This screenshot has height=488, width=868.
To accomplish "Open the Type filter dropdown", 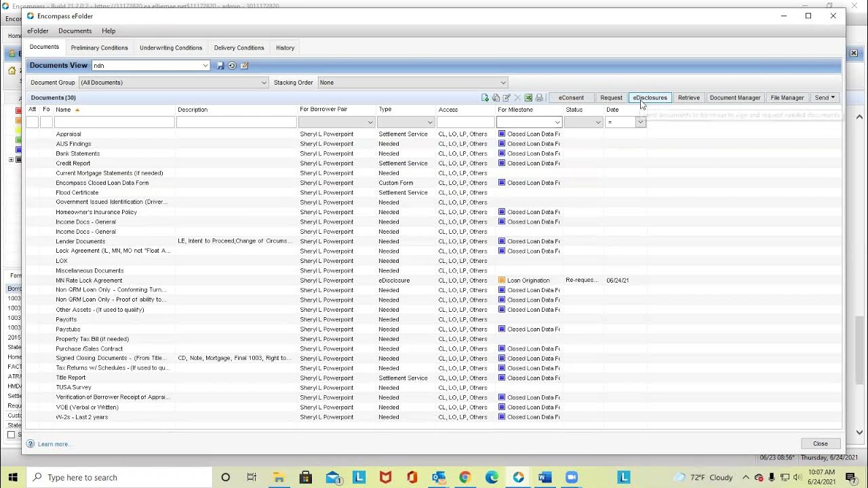I will pos(430,122).
